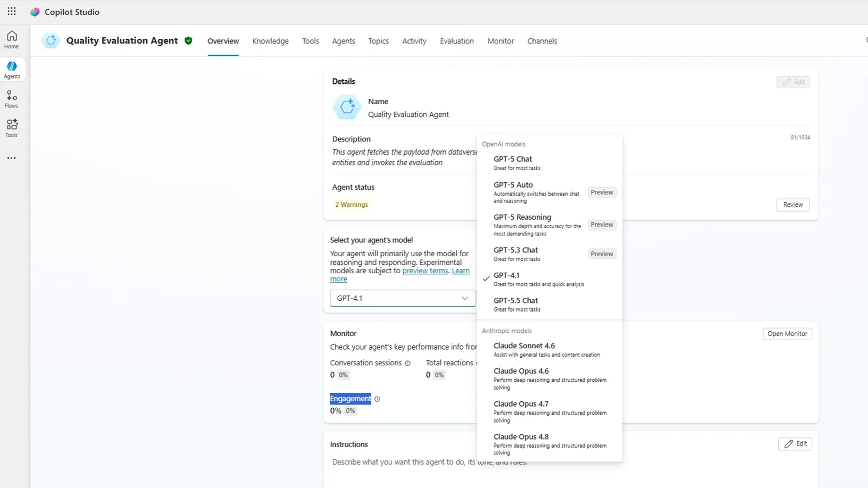Viewport: 868px width, 488px height.
Task: Select Claude Opus 4.7 model
Action: (x=549, y=411)
